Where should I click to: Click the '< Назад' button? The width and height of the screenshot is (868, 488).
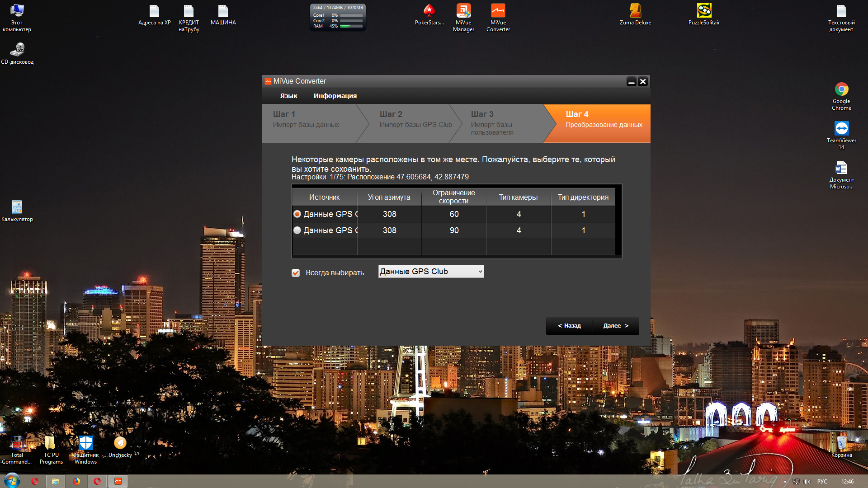569,326
